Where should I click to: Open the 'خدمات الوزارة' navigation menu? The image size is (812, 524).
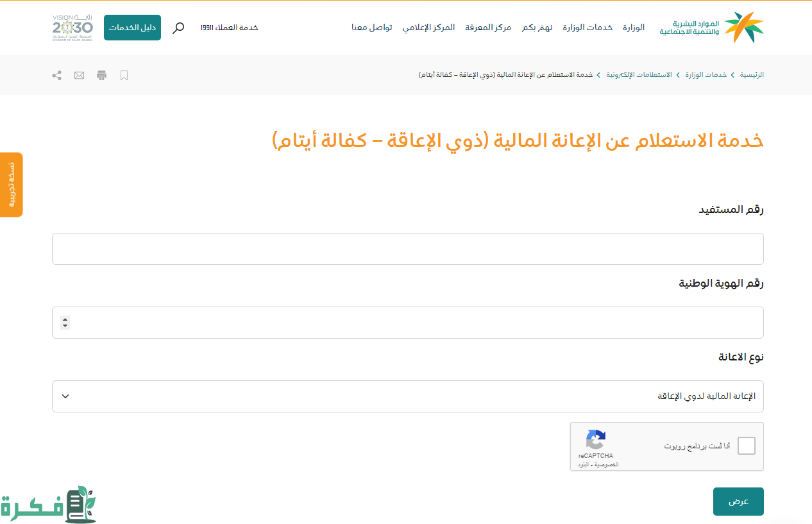tap(588, 28)
